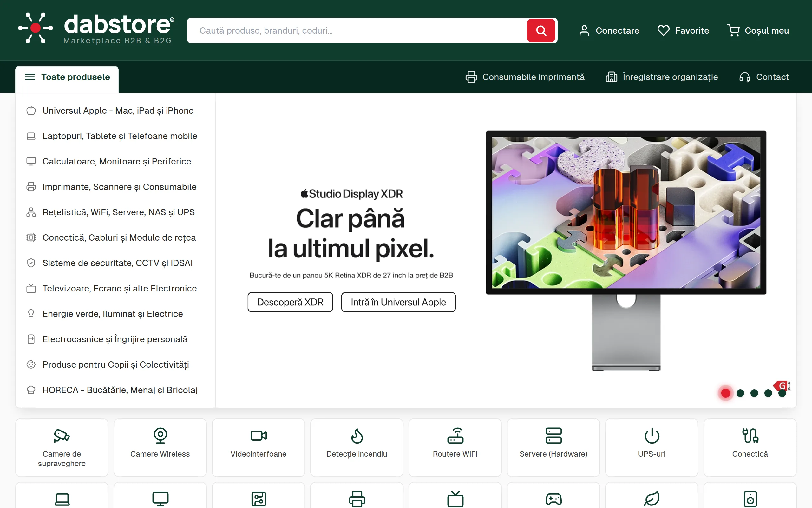Image resolution: width=812 pixels, height=508 pixels.
Task: Open the Favorite list link
Action: pyautogui.click(x=683, y=30)
